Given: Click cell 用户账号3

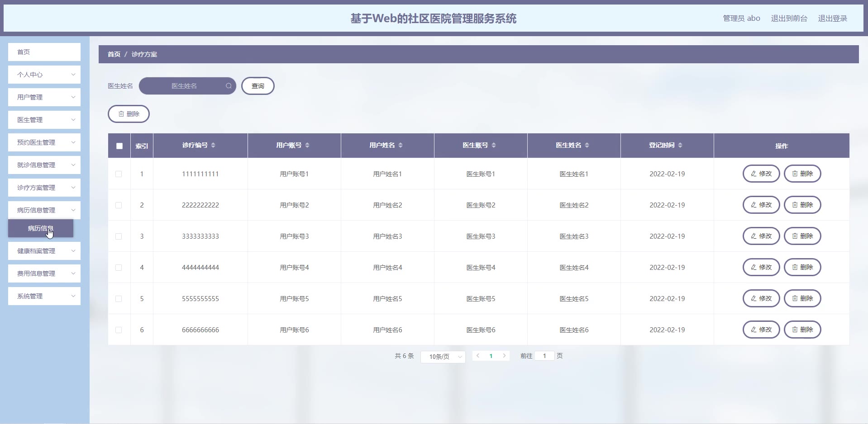Looking at the screenshot, I should pos(294,236).
